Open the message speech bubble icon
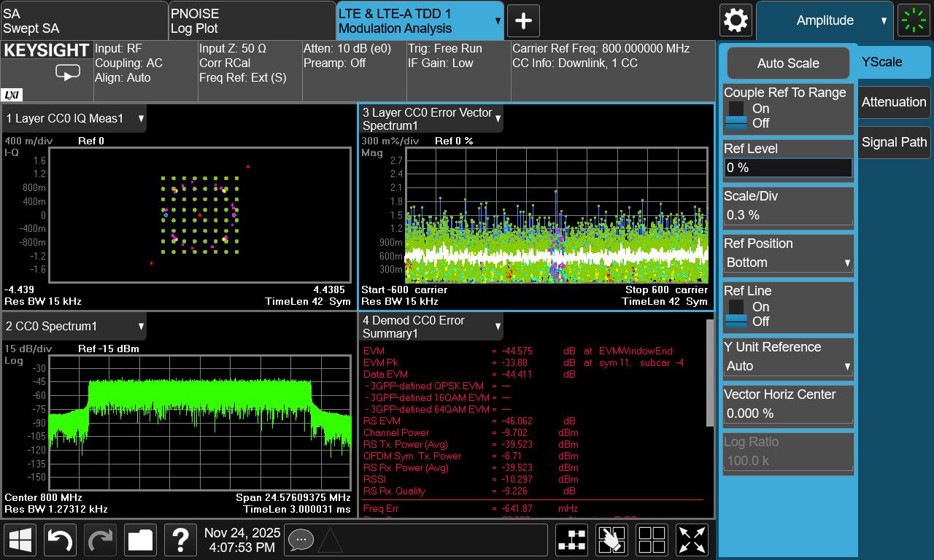Screen dimensions: 934x560 301,540
